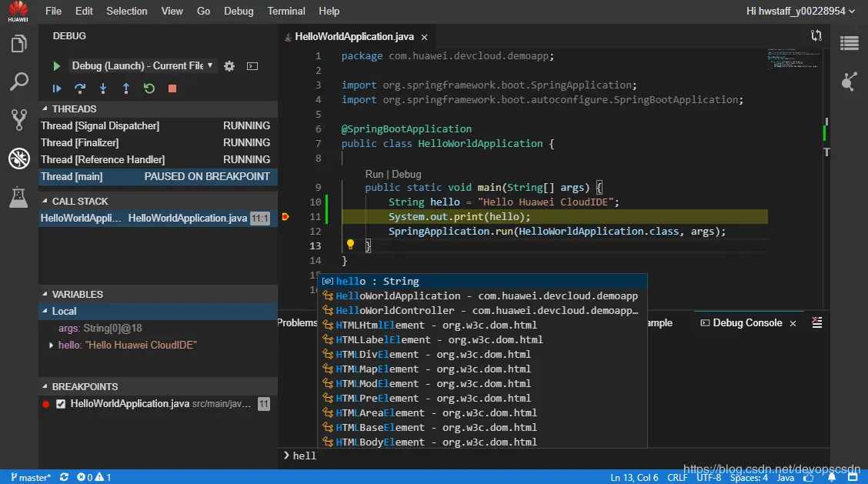
Task: Open the Source Control view icon
Action: pos(18,119)
